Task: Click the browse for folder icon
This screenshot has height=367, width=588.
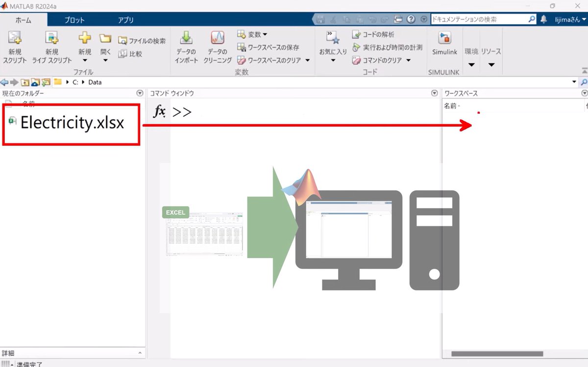Action: click(x=46, y=82)
